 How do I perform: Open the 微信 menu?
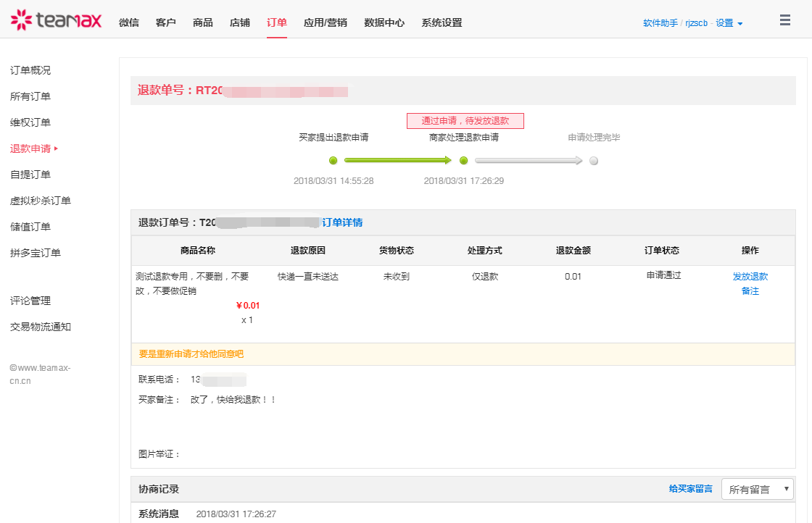coord(129,22)
